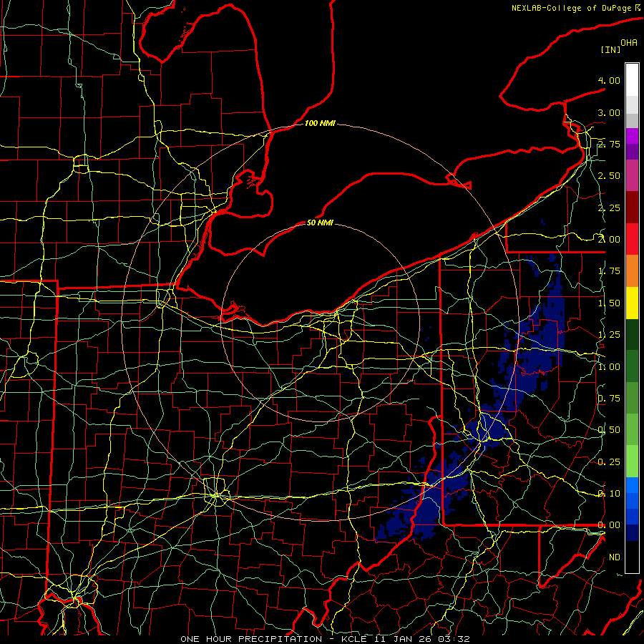Click the purple swatch below magenta

coord(632,152)
